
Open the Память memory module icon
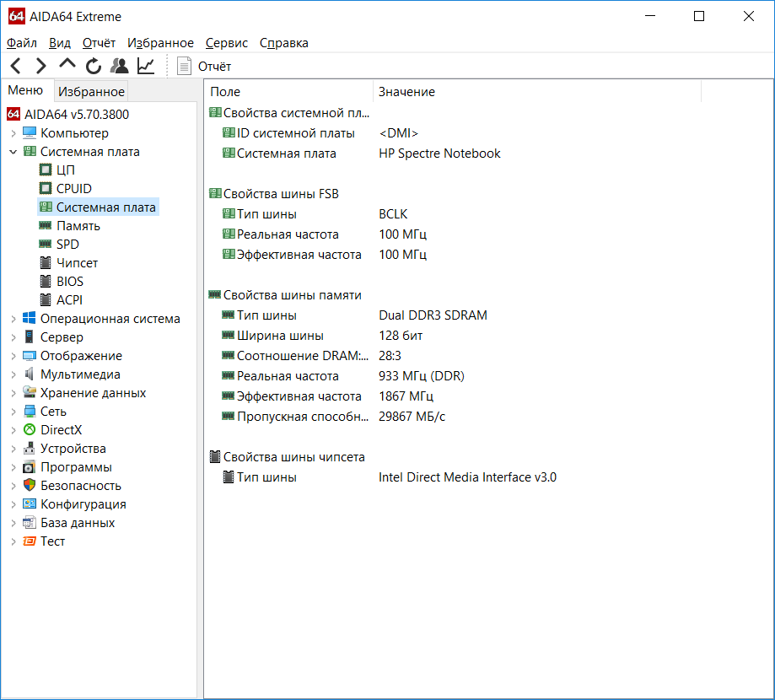(x=45, y=225)
